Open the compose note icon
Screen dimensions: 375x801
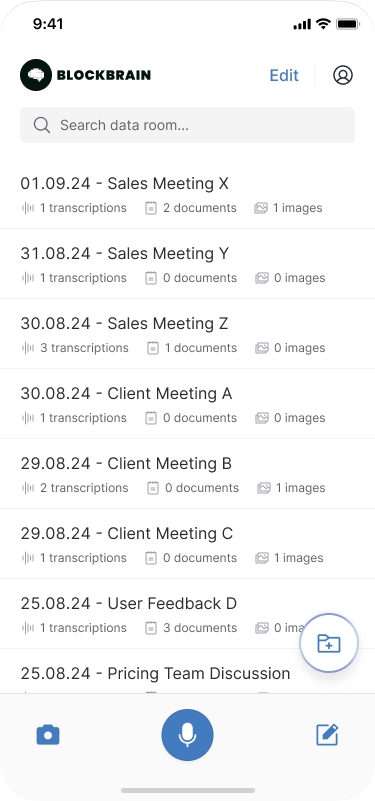(x=327, y=735)
